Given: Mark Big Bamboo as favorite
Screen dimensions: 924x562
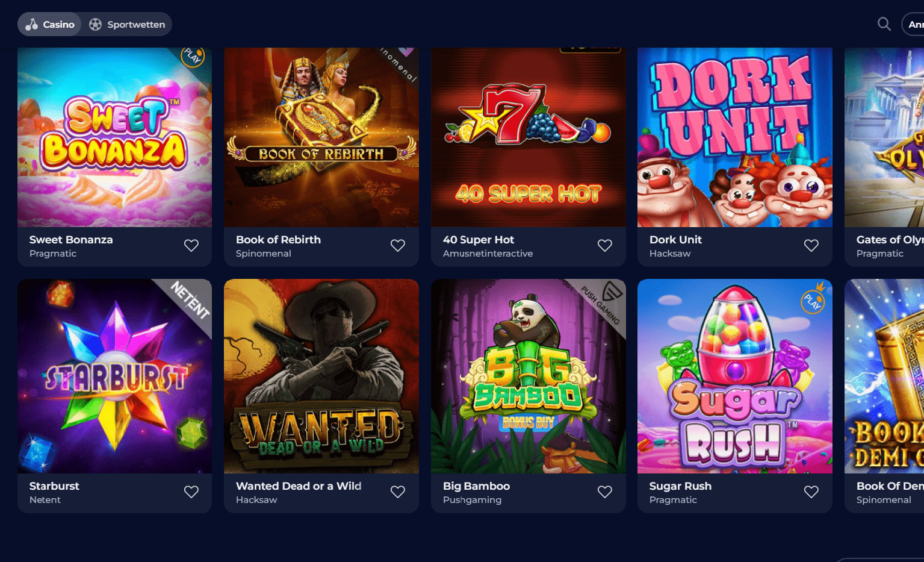Looking at the screenshot, I should click(x=605, y=492).
